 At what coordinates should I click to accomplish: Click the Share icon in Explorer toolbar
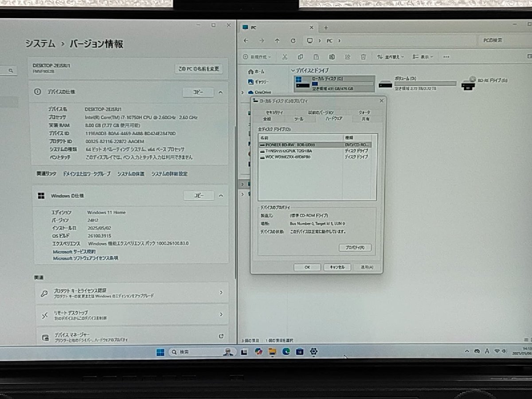click(348, 57)
